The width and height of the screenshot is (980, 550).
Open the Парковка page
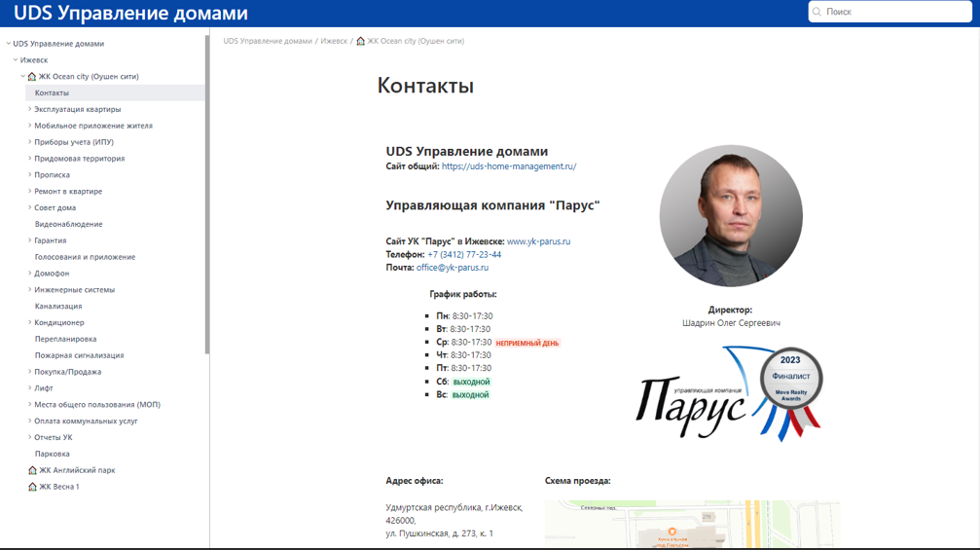(x=52, y=454)
